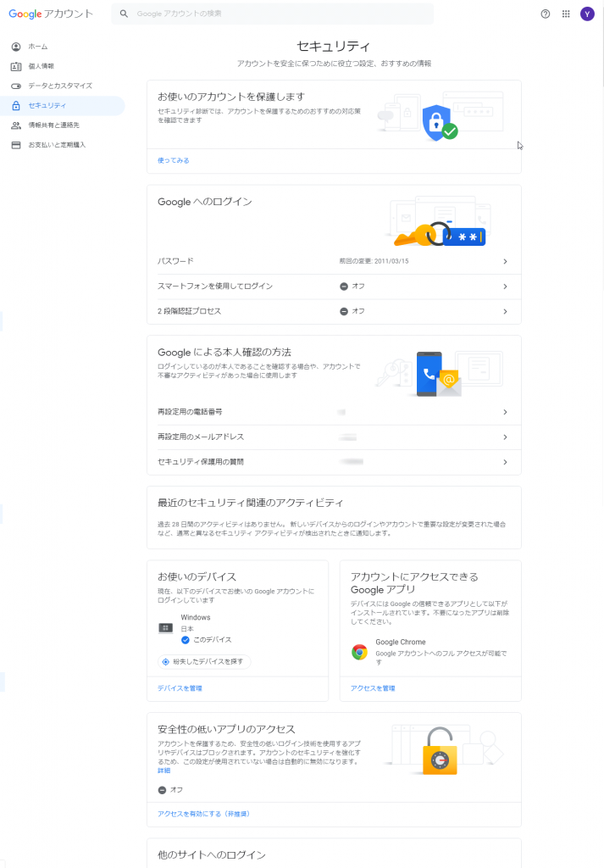Viewport: 604px width, 868px height.
Task: Click the お支払いと定期購入 card icon
Action: point(16,145)
